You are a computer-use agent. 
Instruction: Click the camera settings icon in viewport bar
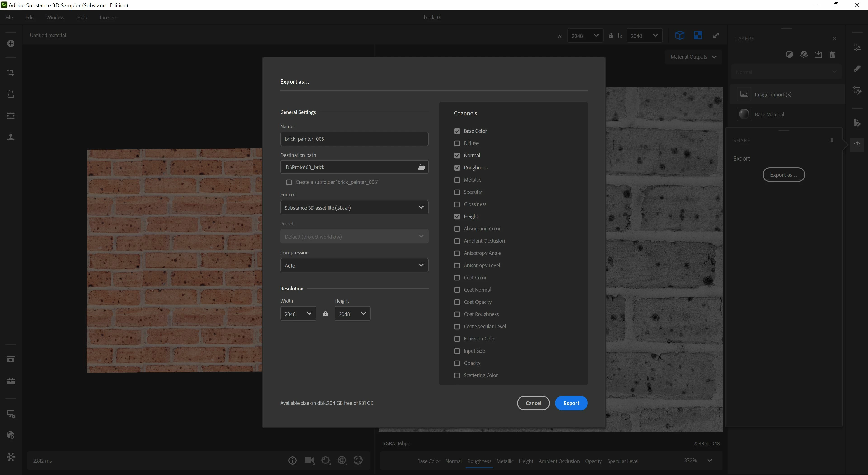pyautogui.click(x=309, y=460)
